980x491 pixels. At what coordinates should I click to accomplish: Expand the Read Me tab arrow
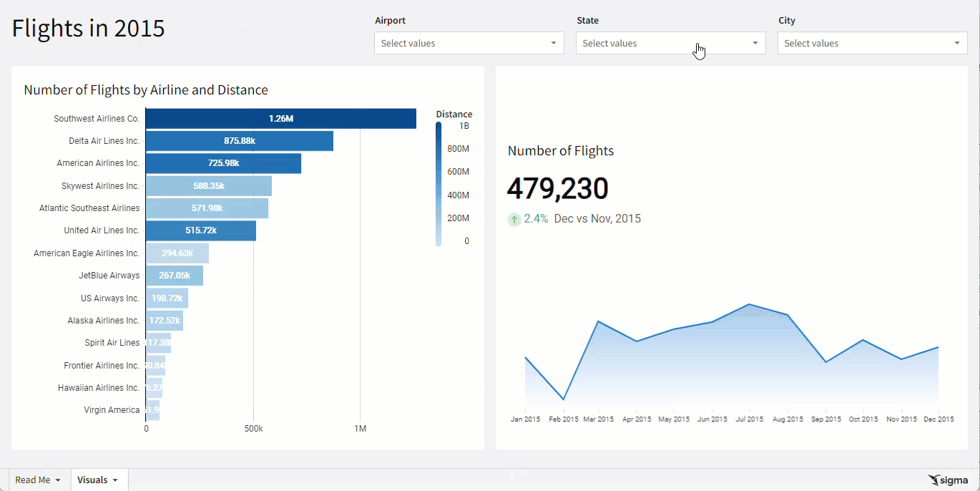(58, 480)
